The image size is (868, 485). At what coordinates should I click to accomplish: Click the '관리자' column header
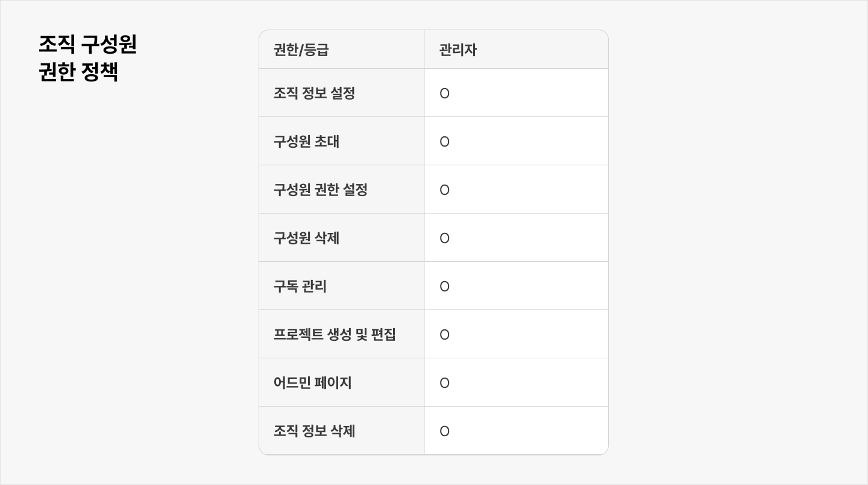point(458,50)
